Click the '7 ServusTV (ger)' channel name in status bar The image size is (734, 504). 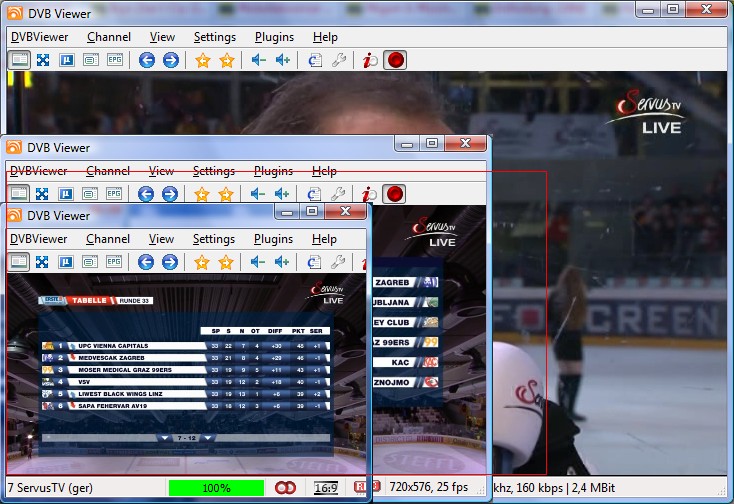point(50,488)
